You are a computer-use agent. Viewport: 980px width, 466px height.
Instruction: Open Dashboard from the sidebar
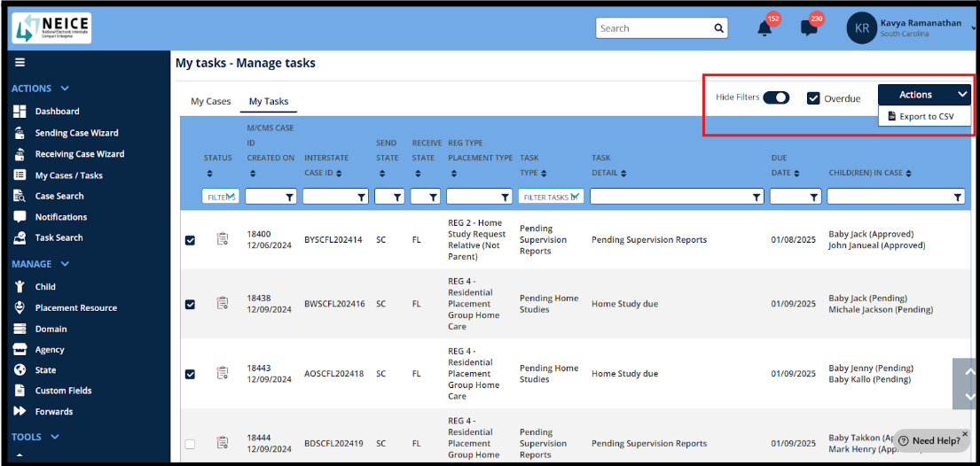point(57,112)
